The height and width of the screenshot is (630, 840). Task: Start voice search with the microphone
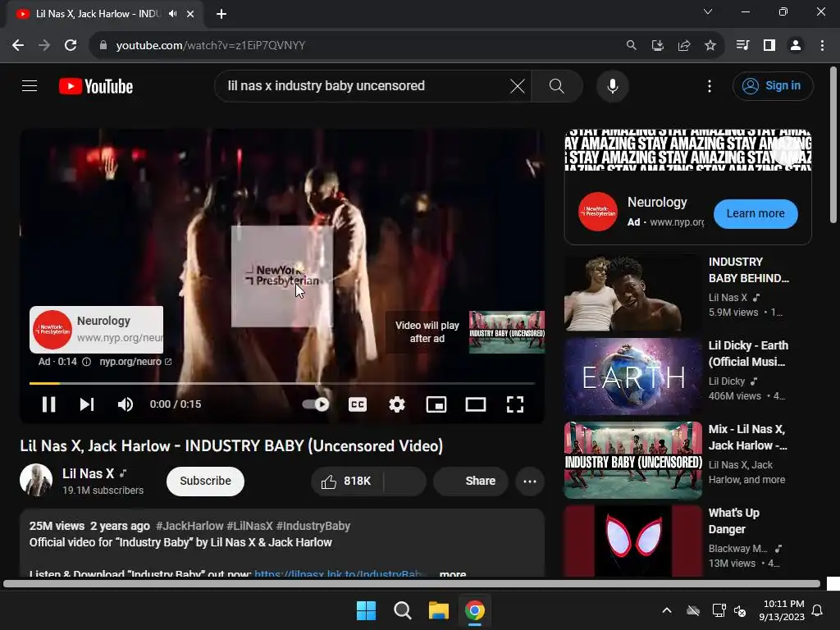[612, 85]
